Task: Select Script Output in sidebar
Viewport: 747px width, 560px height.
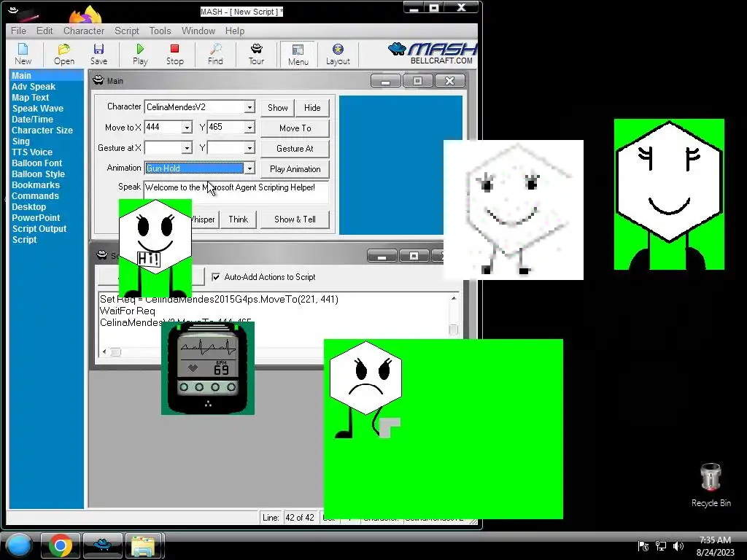Action: 39,229
